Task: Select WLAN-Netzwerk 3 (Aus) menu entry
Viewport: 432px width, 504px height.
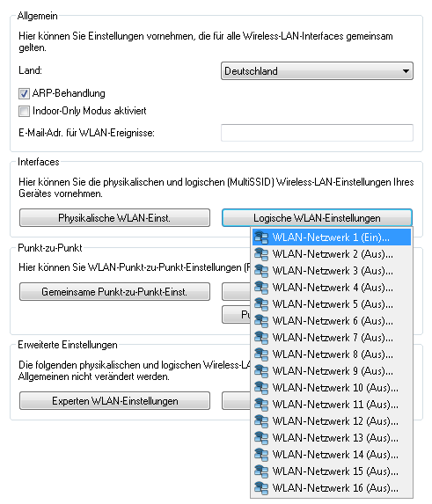Action: tap(332, 271)
